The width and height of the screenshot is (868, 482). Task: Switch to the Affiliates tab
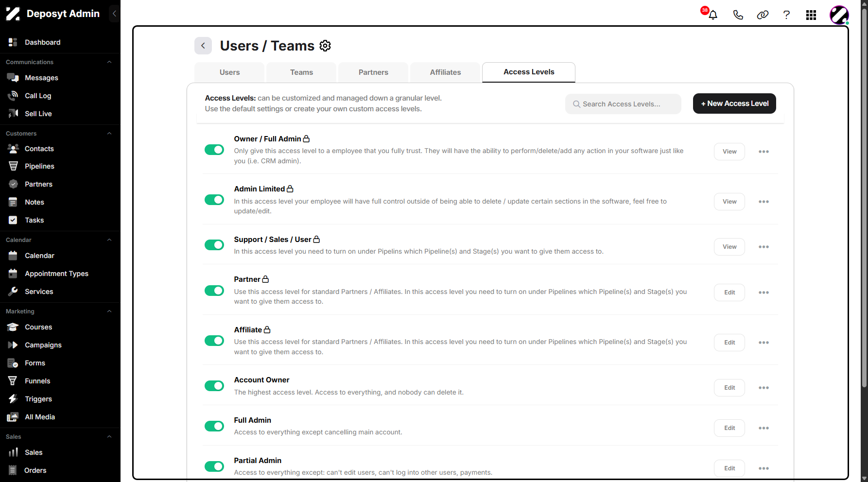[445, 72]
